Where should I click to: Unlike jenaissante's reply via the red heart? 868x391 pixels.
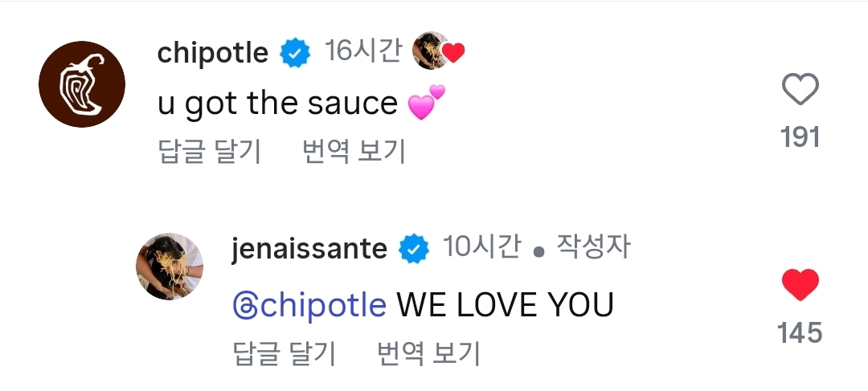point(800,285)
